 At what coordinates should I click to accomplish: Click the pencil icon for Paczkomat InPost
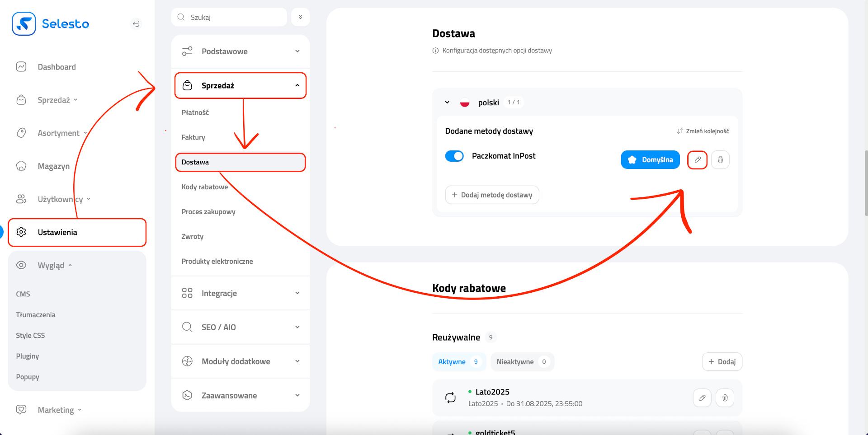697,159
